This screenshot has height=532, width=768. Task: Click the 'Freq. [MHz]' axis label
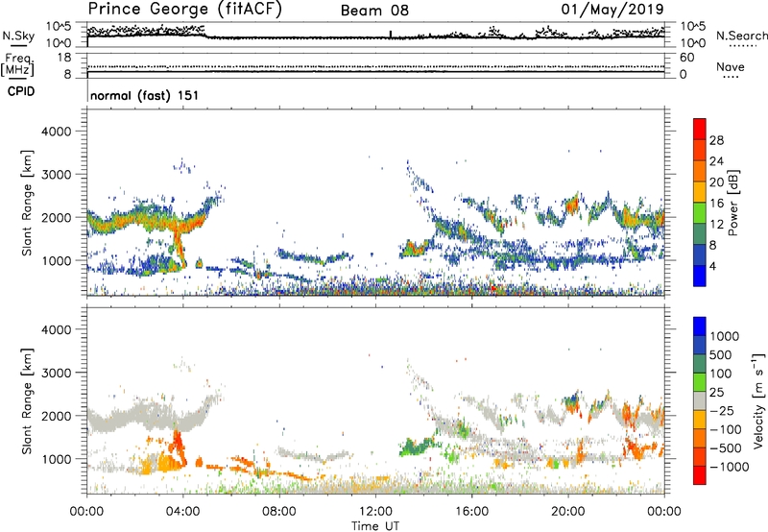click(x=18, y=64)
